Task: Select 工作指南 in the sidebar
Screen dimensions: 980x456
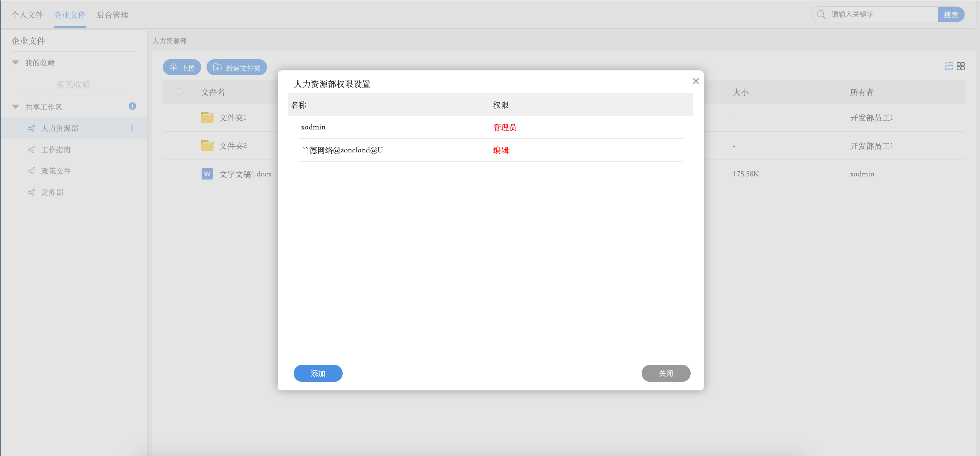Action: tap(56, 150)
